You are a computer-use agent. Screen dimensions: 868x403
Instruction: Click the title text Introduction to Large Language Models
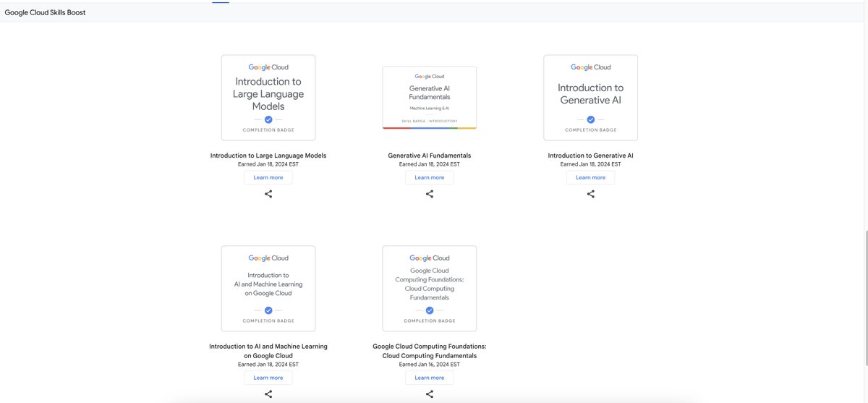pyautogui.click(x=268, y=156)
